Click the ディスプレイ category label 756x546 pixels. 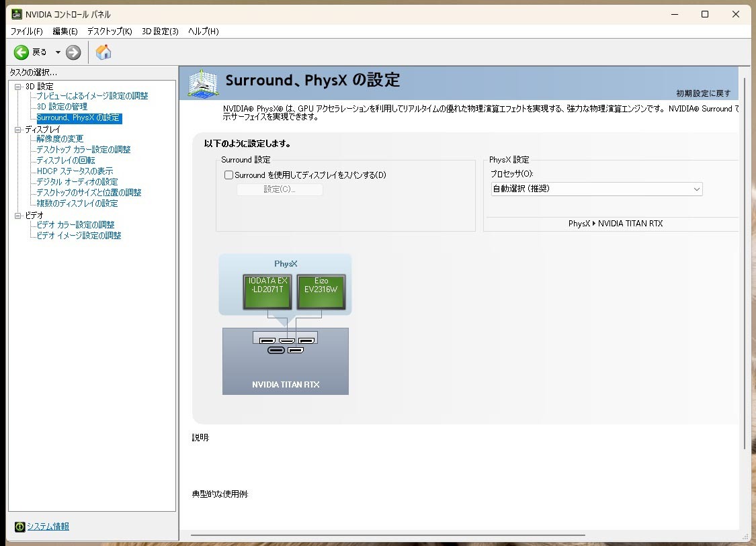point(42,130)
